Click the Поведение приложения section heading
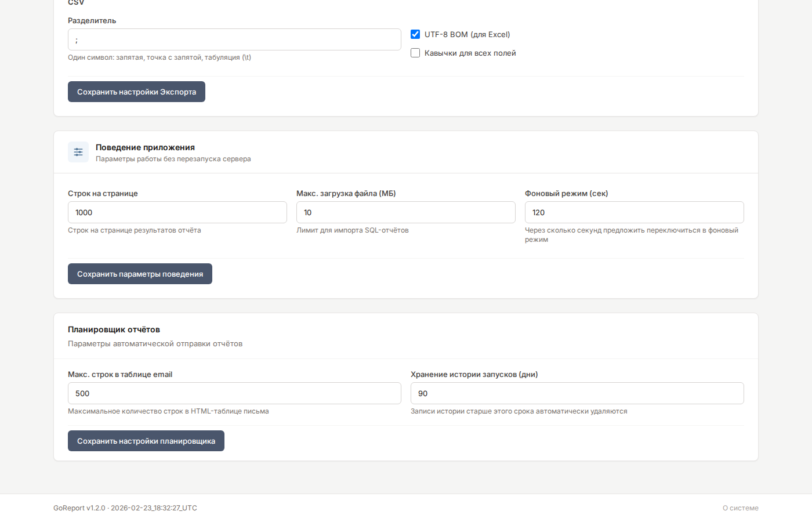Image resolution: width=812 pixels, height=522 pixels. [145, 147]
